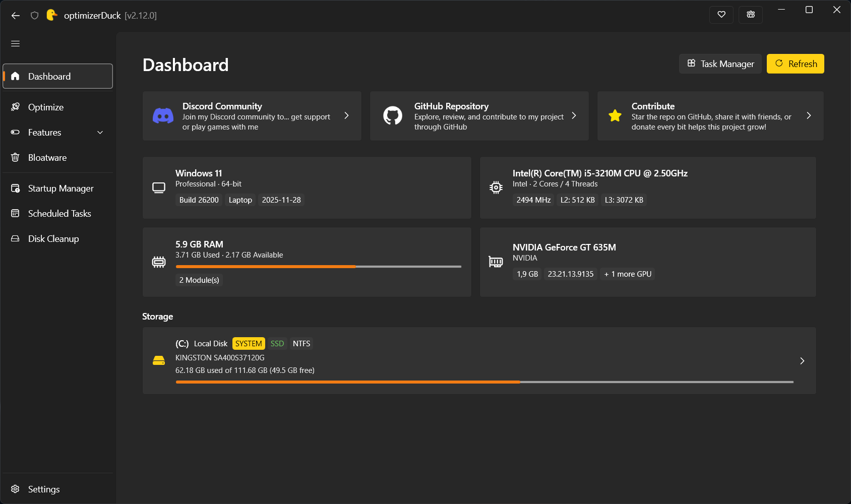Click the + 1 more GPU tag

[628, 274]
